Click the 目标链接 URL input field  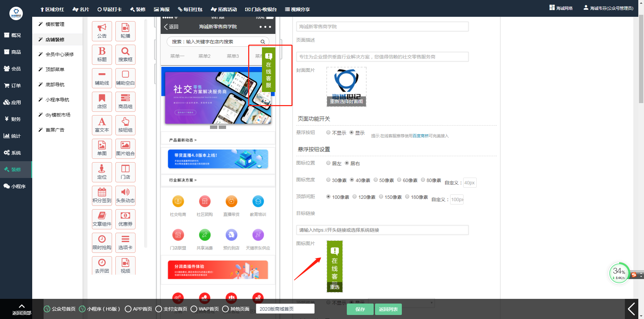tap(382, 230)
